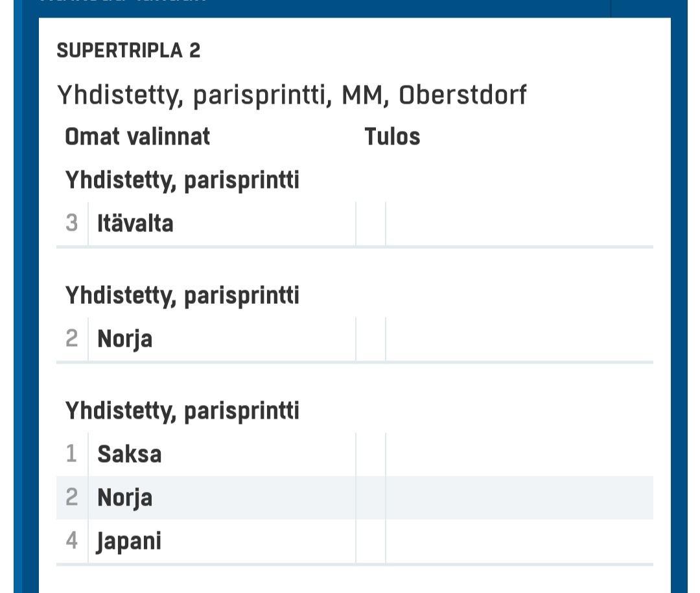Click the Tulos column header
Viewport: 700px width, 593px height.
coord(392,137)
